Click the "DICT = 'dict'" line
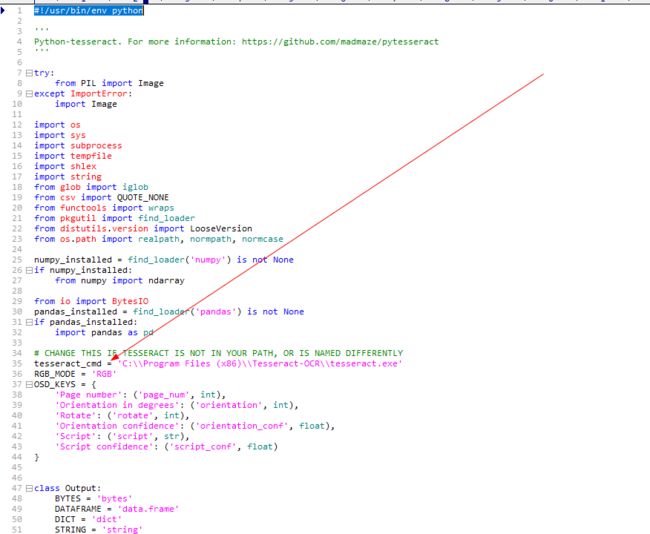 [88, 519]
